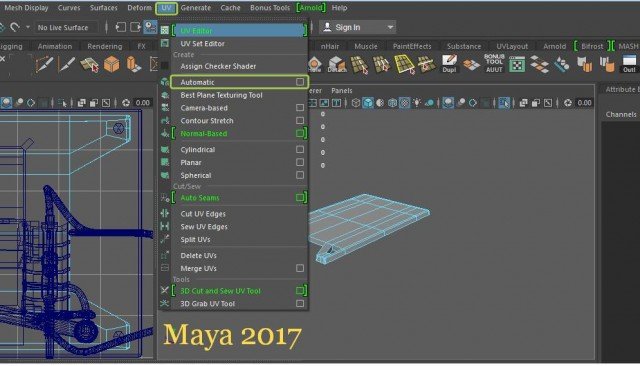Viewport: 640px width, 366px height.
Task: Click the multi-cut plane with cursor shelf icon
Action: tap(89, 64)
